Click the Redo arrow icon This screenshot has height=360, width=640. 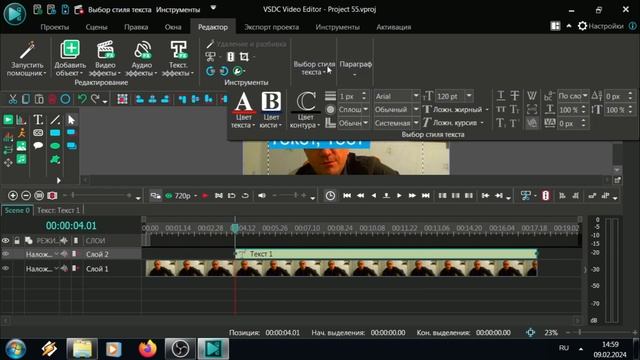[x=95, y=99]
